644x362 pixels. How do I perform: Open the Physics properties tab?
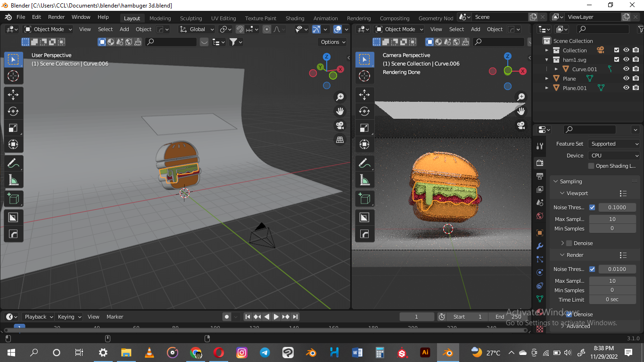[540, 272]
